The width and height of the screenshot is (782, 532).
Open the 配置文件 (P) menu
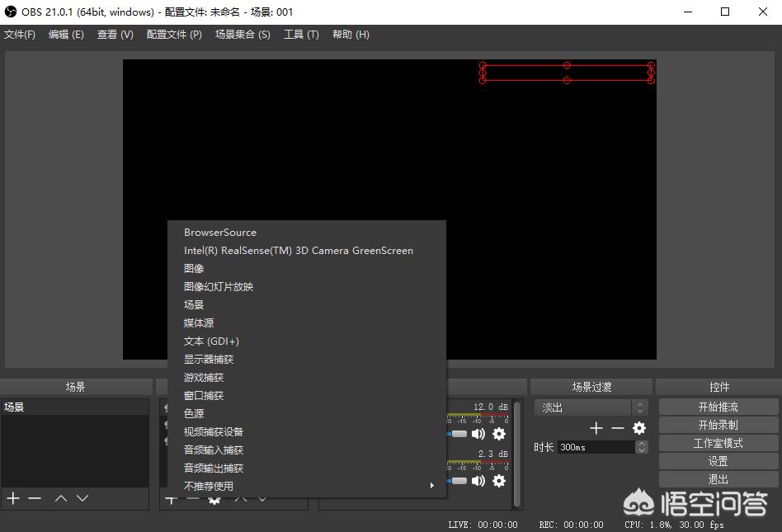pyautogui.click(x=174, y=35)
